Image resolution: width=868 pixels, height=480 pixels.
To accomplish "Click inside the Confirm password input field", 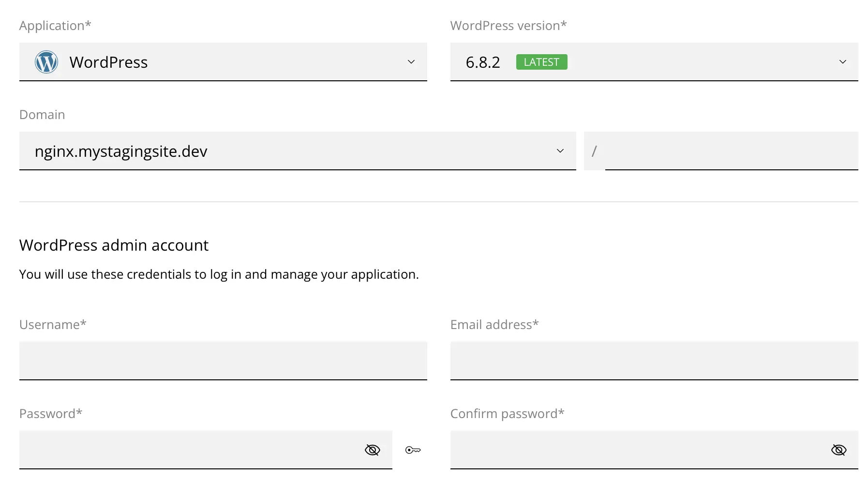I will pyautogui.click(x=634, y=450).
